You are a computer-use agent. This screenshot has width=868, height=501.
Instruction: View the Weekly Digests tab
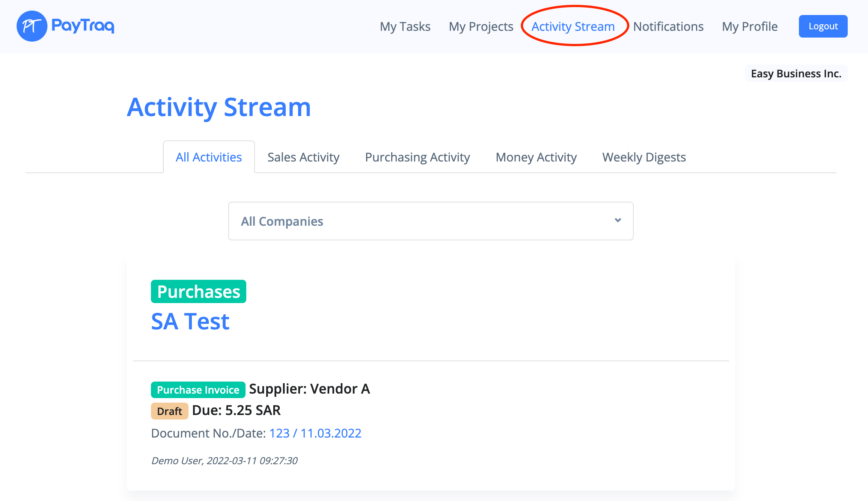[644, 157]
